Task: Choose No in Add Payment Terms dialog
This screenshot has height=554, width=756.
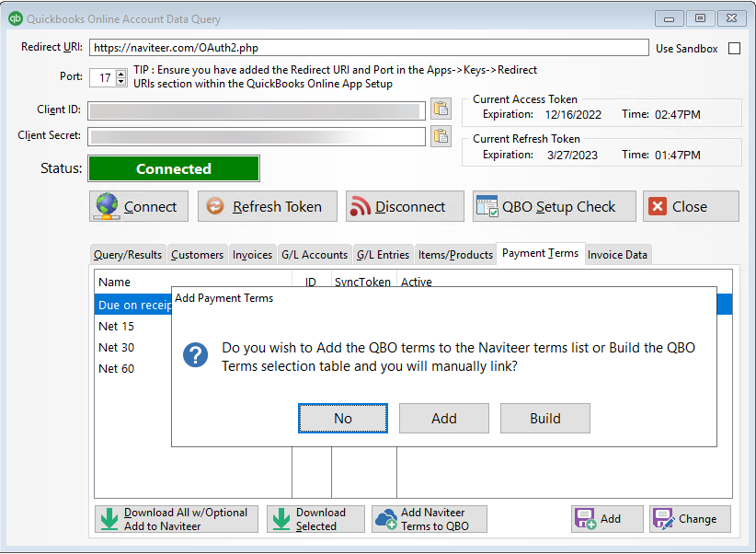Action: [x=343, y=419]
